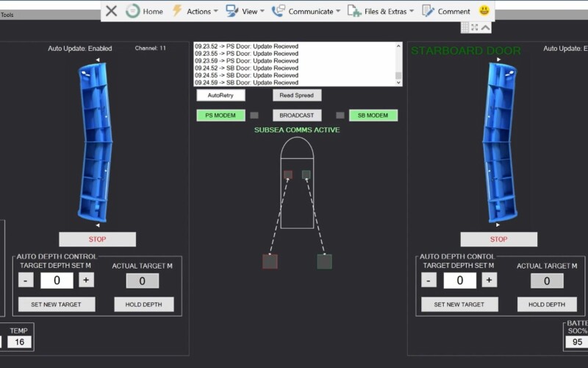Toggle the SB MODEM button
Image resolution: width=588 pixels, height=368 pixels.
pyautogui.click(x=373, y=116)
